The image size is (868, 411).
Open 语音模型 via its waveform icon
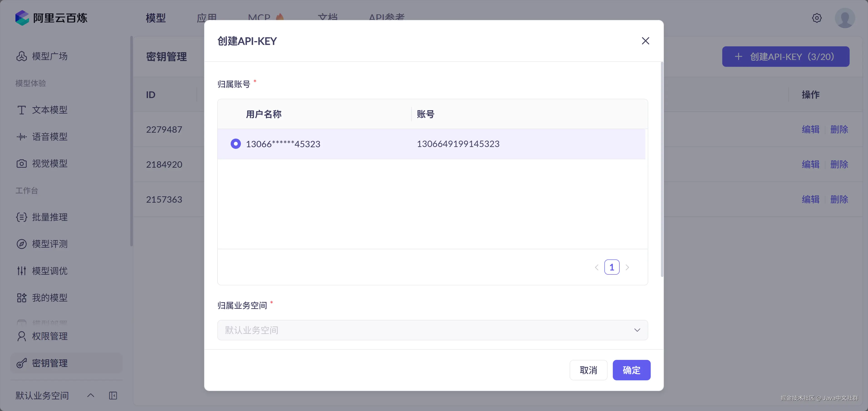[22, 137]
